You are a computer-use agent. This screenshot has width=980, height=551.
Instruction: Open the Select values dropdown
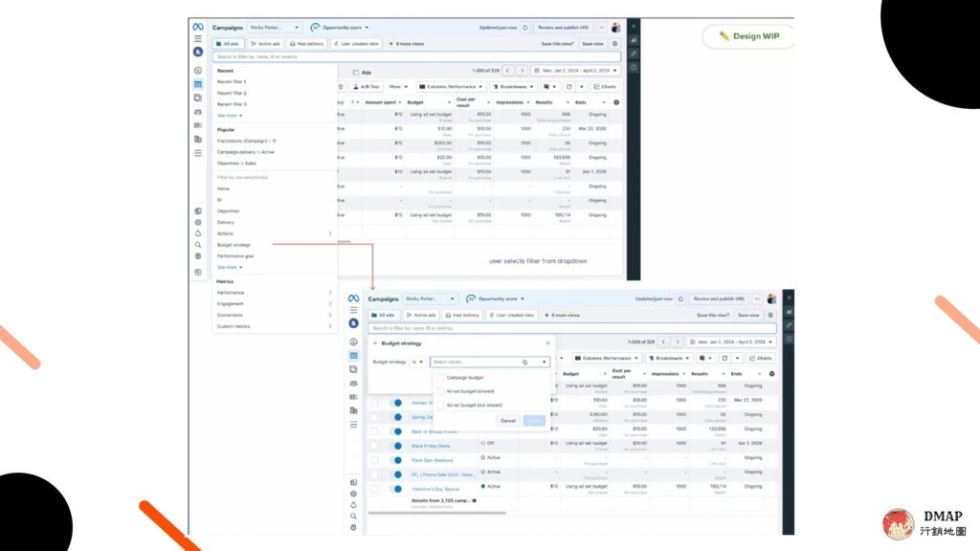tap(490, 362)
